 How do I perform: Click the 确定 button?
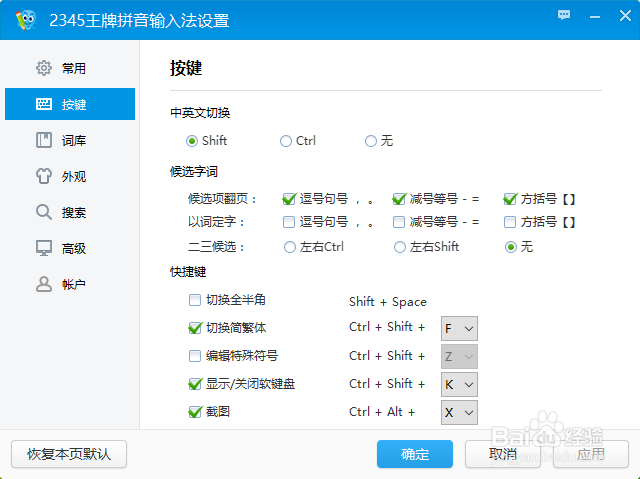(415, 454)
